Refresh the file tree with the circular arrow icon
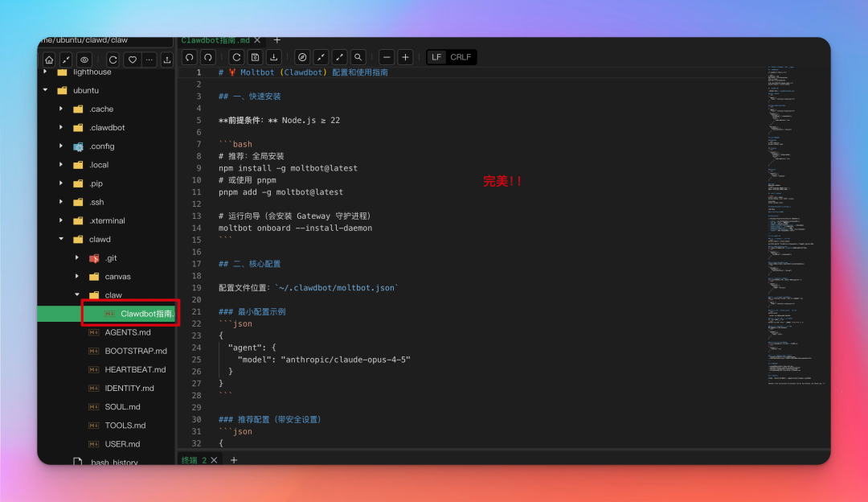868x502 pixels. point(113,59)
